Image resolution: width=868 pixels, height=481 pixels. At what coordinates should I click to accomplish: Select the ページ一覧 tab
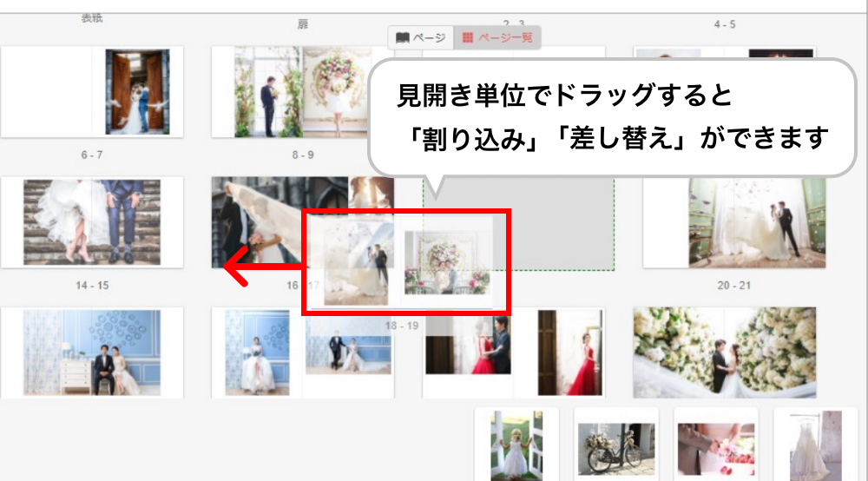click(497, 37)
